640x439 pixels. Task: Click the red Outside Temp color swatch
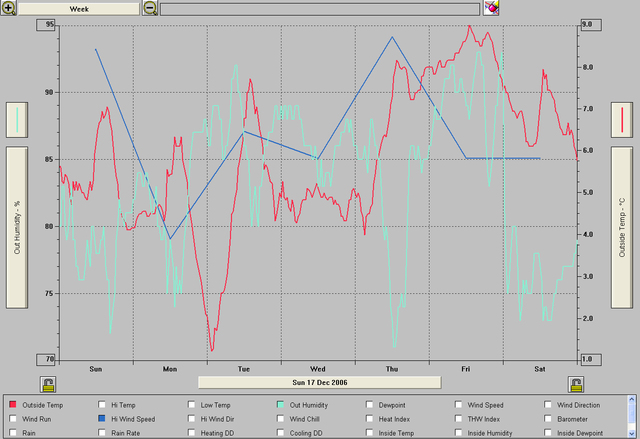point(13,405)
